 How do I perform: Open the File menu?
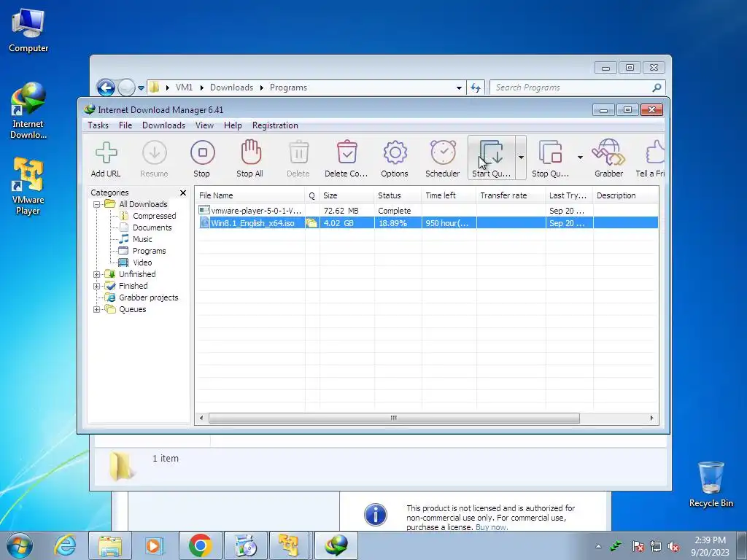pos(125,125)
